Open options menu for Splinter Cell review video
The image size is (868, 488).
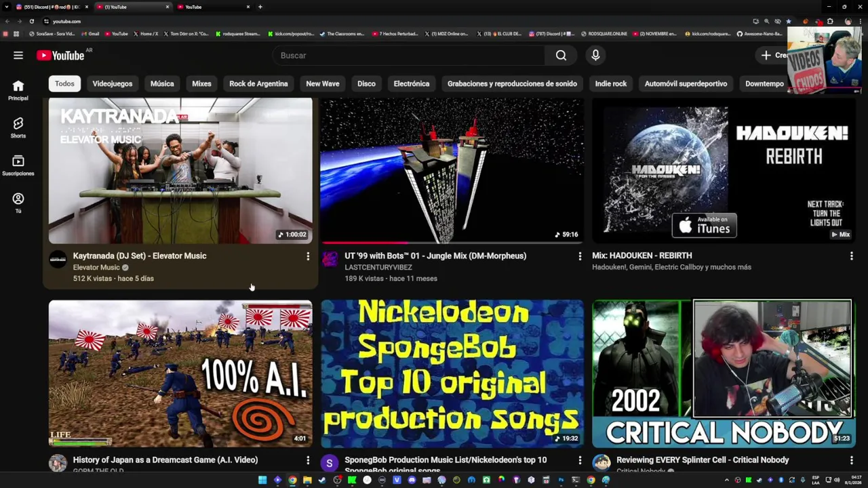pos(852,460)
